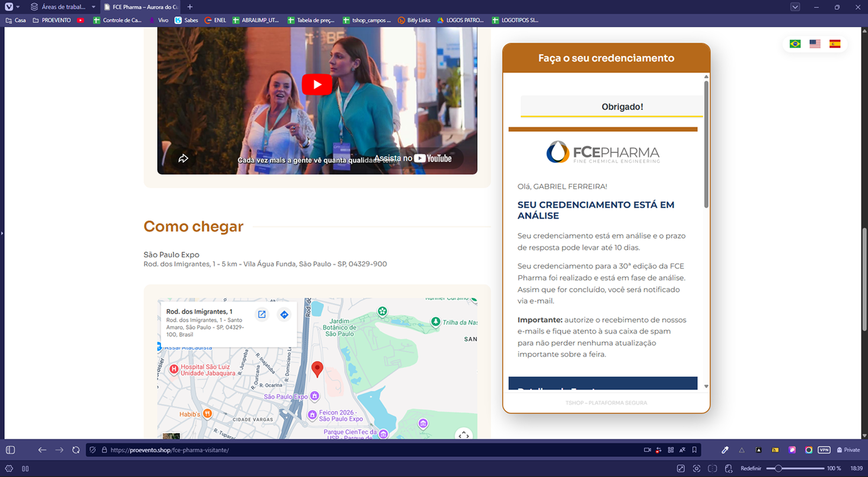
Task: Open the Controle de Ca... bookmark
Action: click(117, 21)
